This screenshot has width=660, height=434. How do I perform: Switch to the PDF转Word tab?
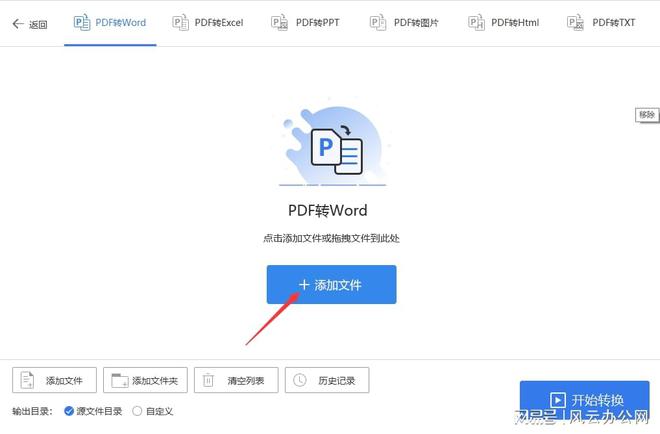click(x=110, y=23)
